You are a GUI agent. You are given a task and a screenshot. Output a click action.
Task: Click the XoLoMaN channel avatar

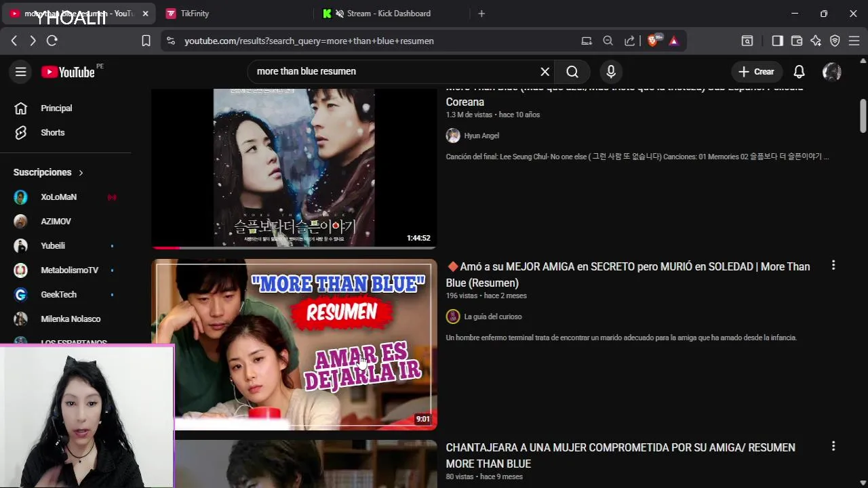point(21,197)
